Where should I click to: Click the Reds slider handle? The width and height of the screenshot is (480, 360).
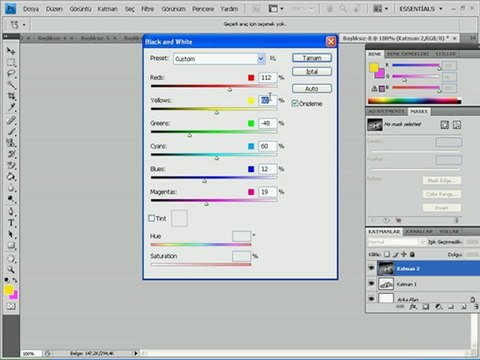point(229,89)
